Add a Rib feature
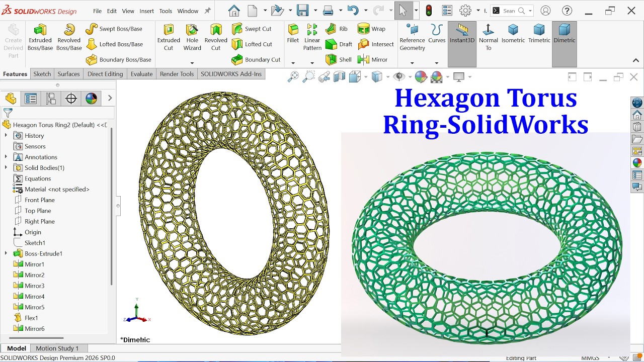The width and height of the screenshot is (644, 362). coord(337,29)
